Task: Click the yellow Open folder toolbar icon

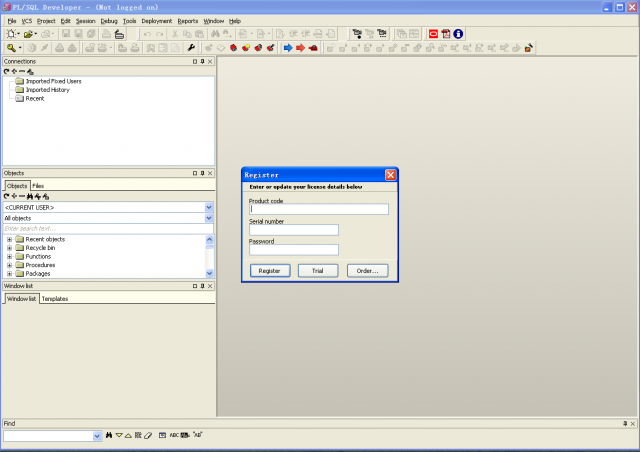Action: pyautogui.click(x=29, y=34)
